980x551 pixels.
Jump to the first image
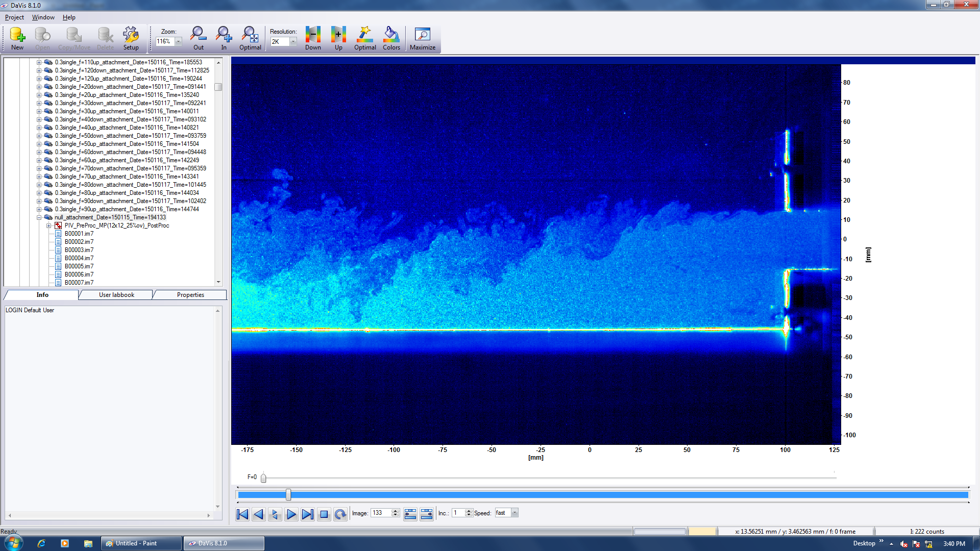click(242, 514)
